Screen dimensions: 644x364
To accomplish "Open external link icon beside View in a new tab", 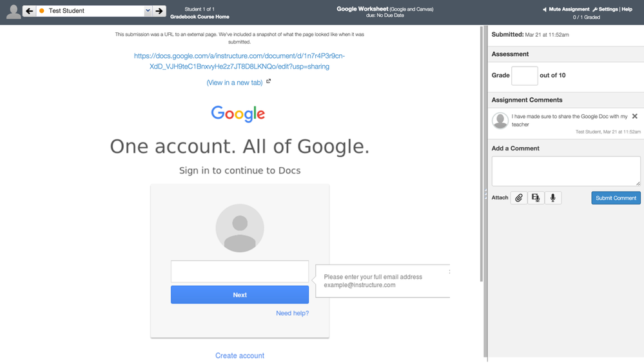I will click(x=268, y=81).
